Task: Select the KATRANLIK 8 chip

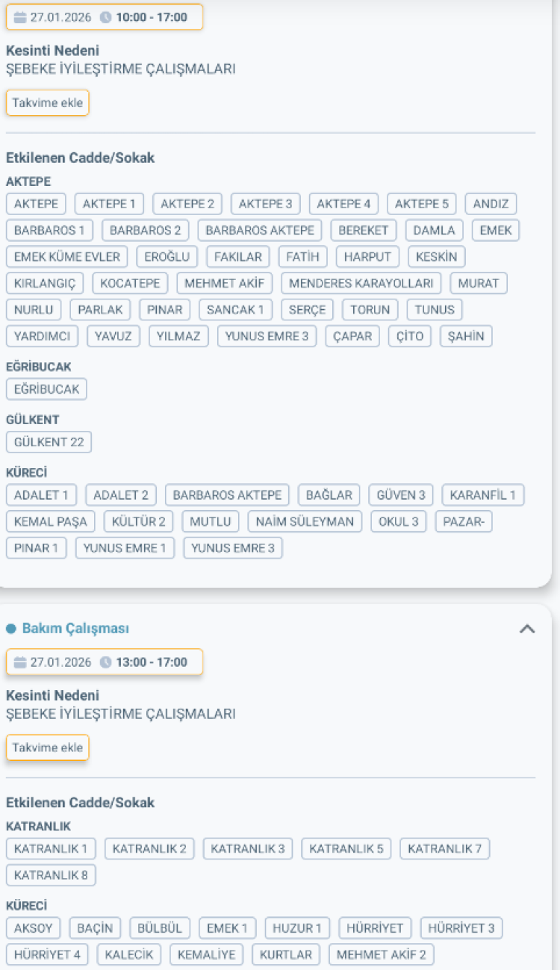Action: point(51,875)
